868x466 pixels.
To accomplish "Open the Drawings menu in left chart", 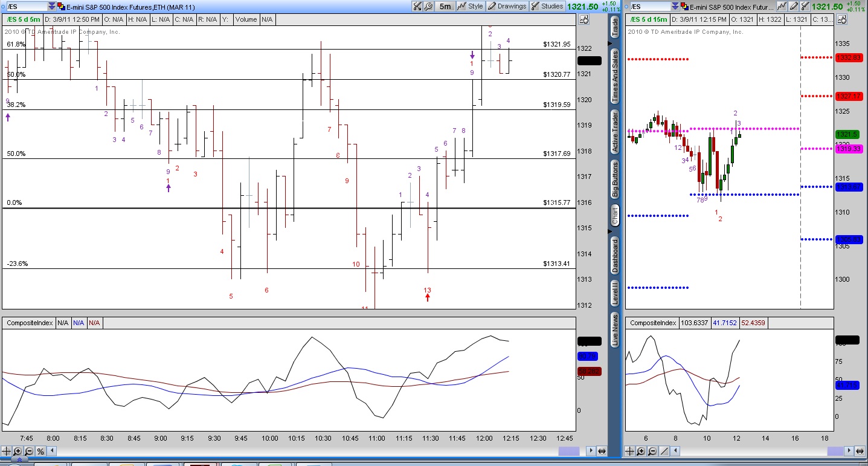I will (507, 6).
